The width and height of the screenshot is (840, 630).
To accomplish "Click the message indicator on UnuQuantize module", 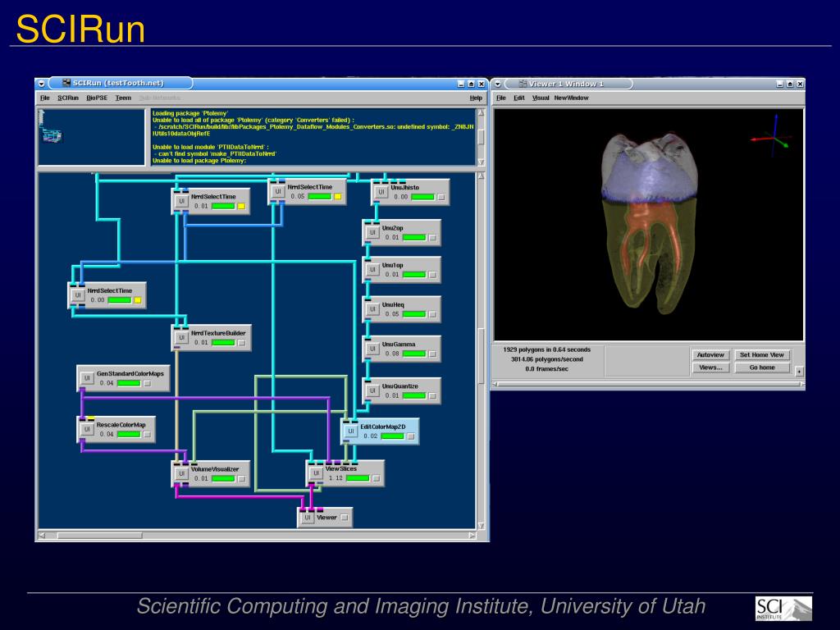I will (x=432, y=396).
